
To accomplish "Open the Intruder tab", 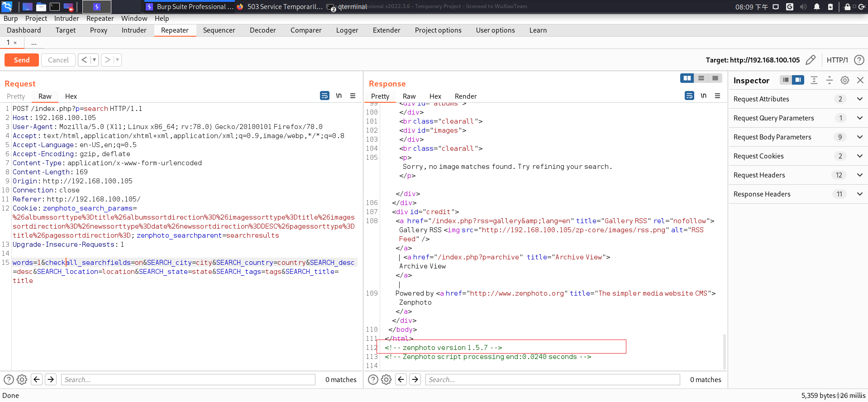I will (134, 30).
